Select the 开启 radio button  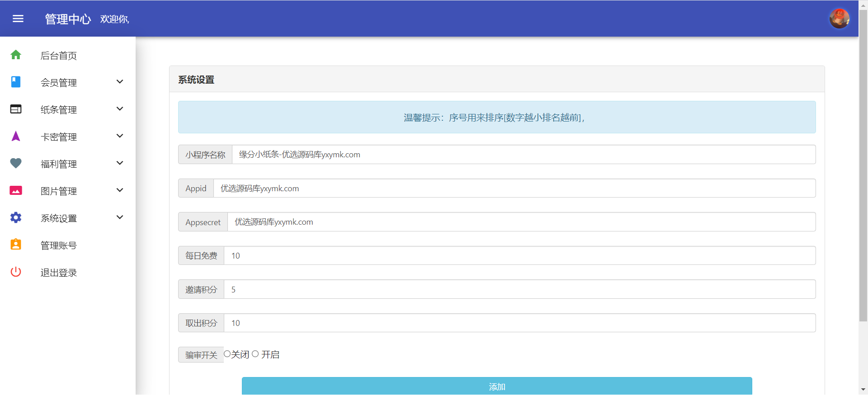click(255, 354)
